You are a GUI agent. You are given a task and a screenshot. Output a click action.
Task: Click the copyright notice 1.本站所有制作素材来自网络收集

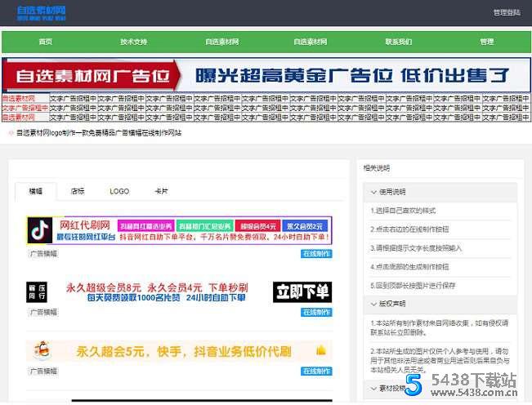440,327
